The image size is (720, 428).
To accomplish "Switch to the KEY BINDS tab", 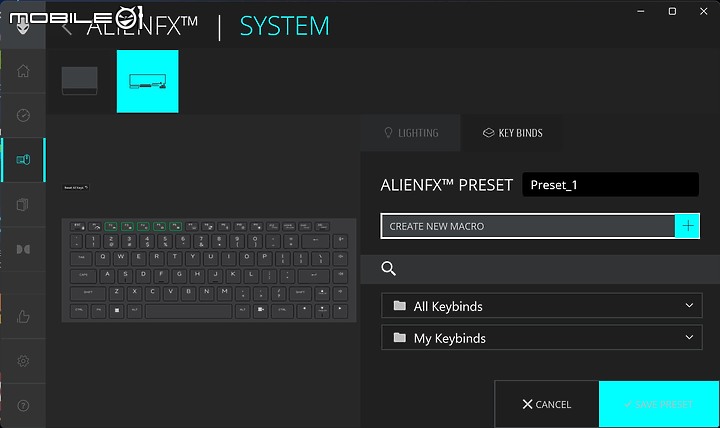I will (x=512, y=133).
